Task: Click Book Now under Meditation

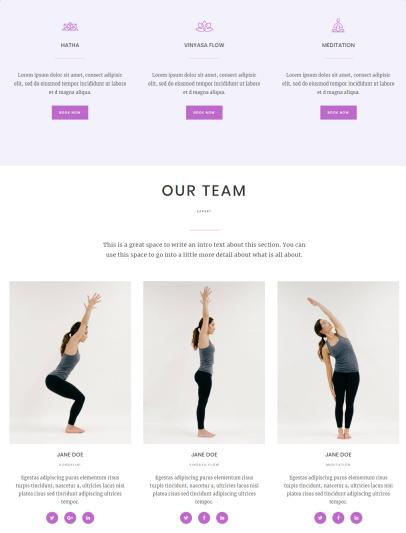Action: click(338, 113)
